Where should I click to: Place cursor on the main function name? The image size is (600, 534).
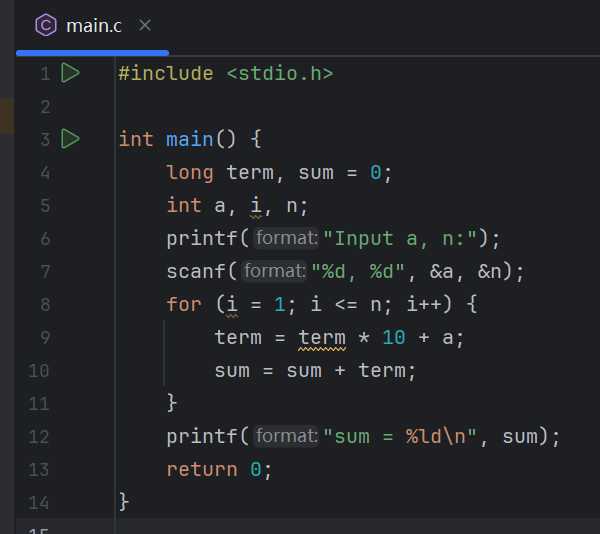[x=190, y=139]
